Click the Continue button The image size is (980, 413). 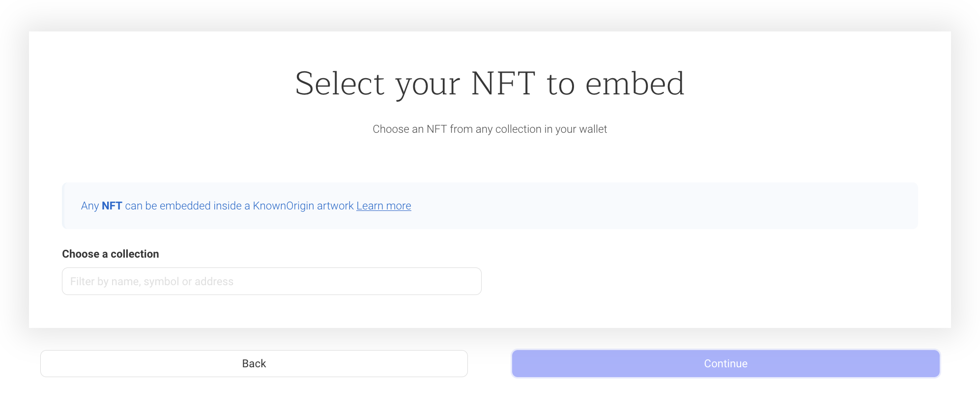(725, 363)
